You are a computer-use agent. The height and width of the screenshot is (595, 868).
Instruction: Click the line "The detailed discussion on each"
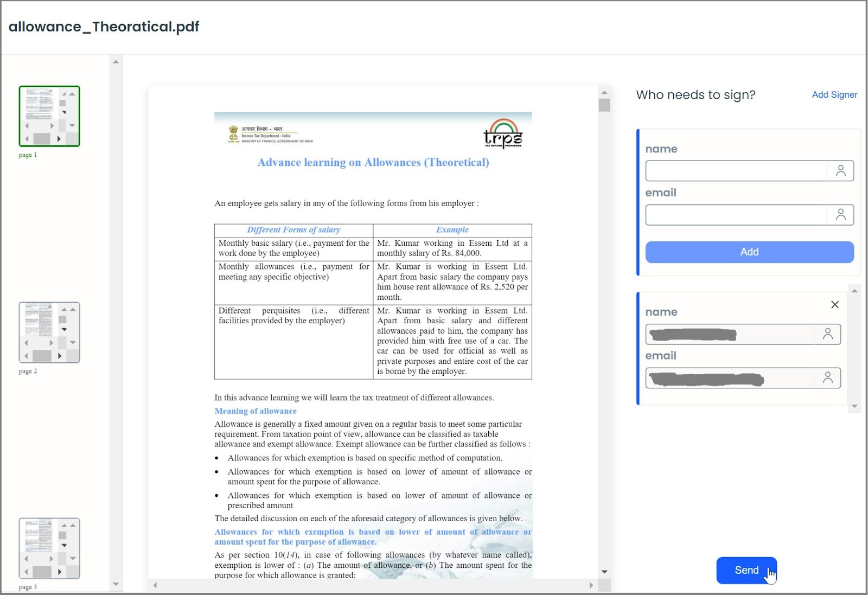tap(368, 519)
